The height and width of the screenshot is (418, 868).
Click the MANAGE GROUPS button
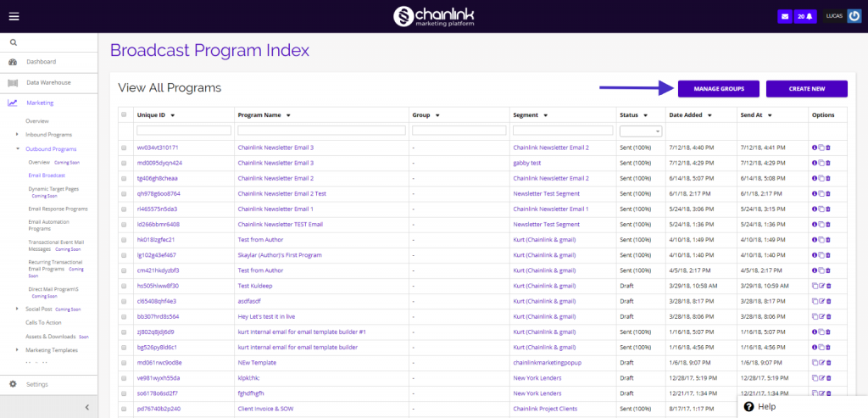coord(719,88)
